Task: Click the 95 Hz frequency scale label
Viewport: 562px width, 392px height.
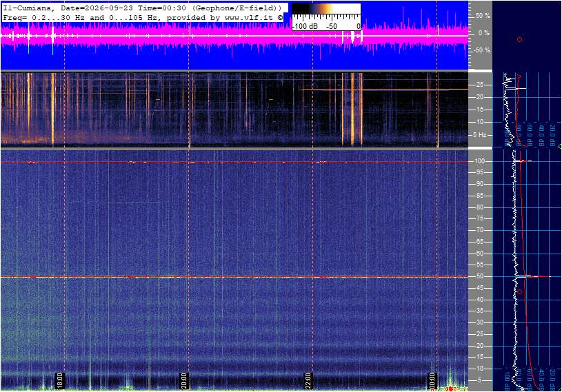Action: coord(479,172)
